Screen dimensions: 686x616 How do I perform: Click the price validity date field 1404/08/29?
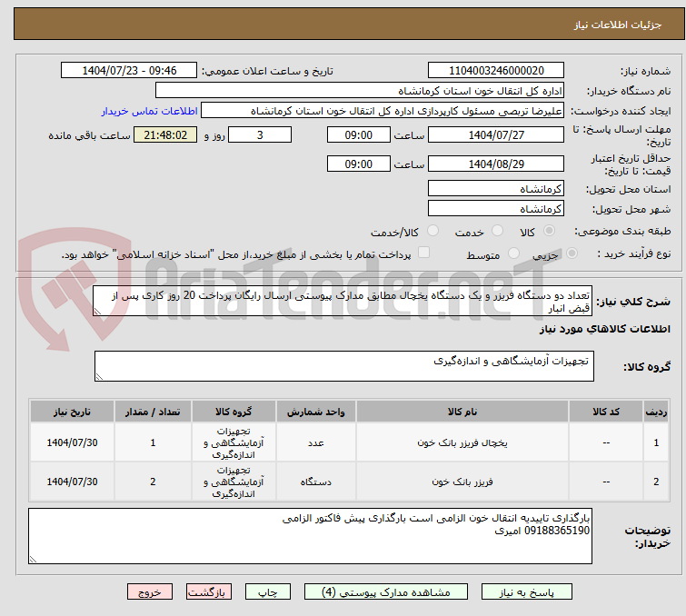click(495, 164)
